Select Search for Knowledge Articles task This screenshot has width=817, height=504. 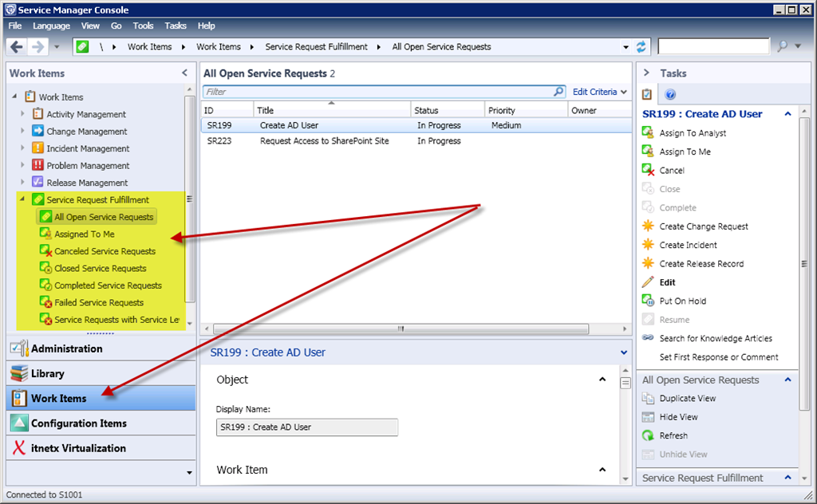(x=715, y=338)
